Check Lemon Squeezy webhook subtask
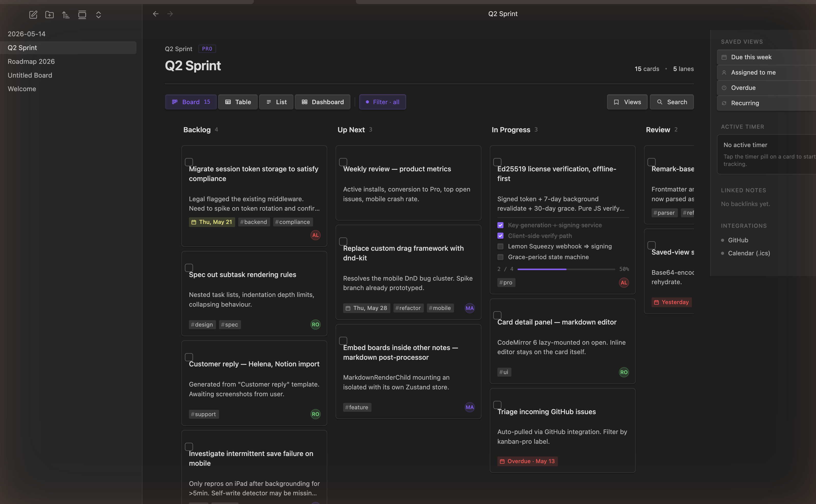Image resolution: width=816 pixels, height=504 pixels. pyautogui.click(x=500, y=246)
